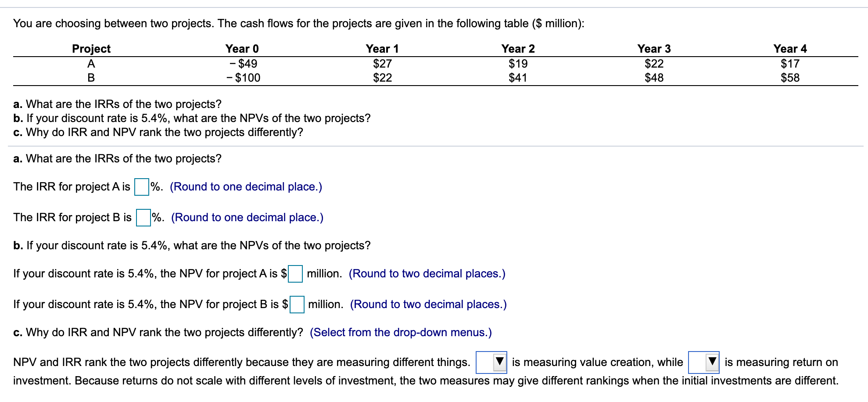The image size is (868, 402).
Task: Open the first drop-down for value creation measure
Action: (491, 362)
